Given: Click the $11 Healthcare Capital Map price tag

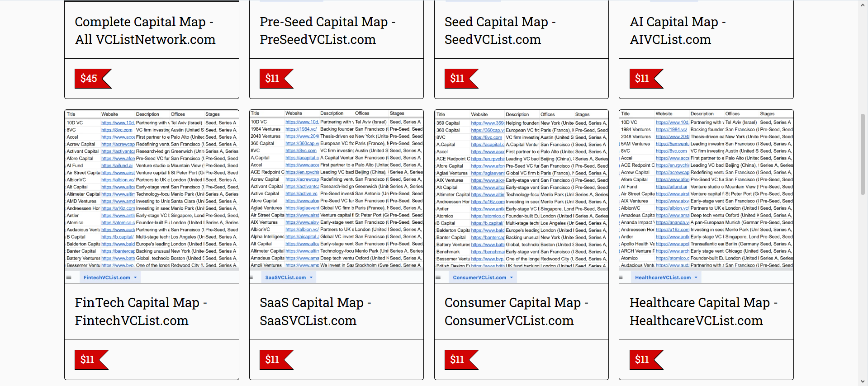Looking at the screenshot, I should click(646, 360).
